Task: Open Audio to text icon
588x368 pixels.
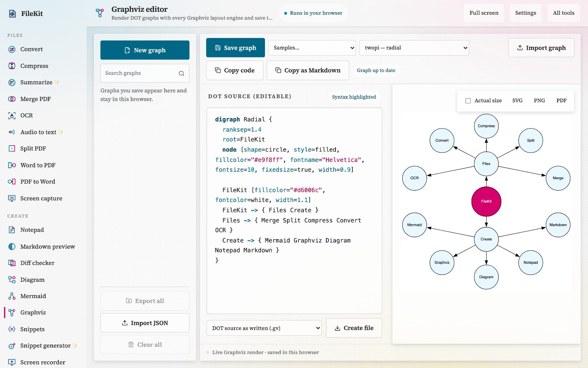Action: pos(12,132)
